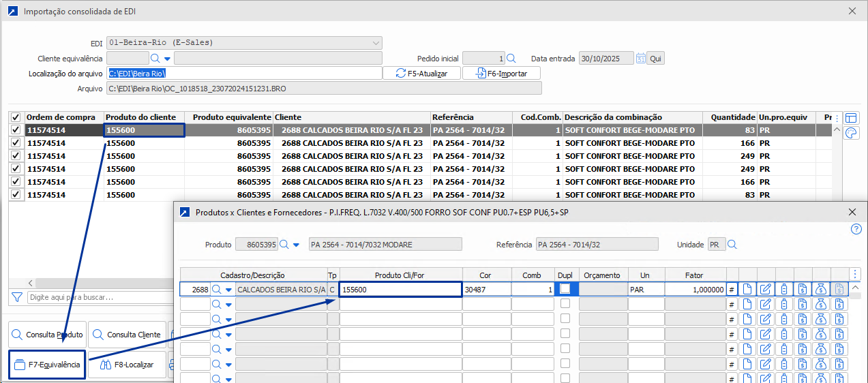Click the pencil edit icon in CALCADOS row
Viewport: 868px width, 383px height.
(x=766, y=290)
